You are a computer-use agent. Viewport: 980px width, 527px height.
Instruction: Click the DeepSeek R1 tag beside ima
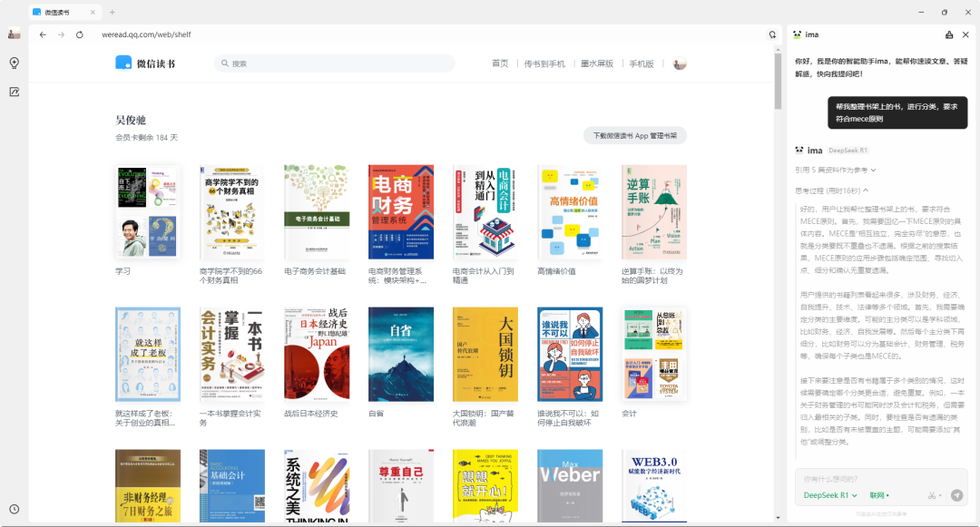pos(848,150)
